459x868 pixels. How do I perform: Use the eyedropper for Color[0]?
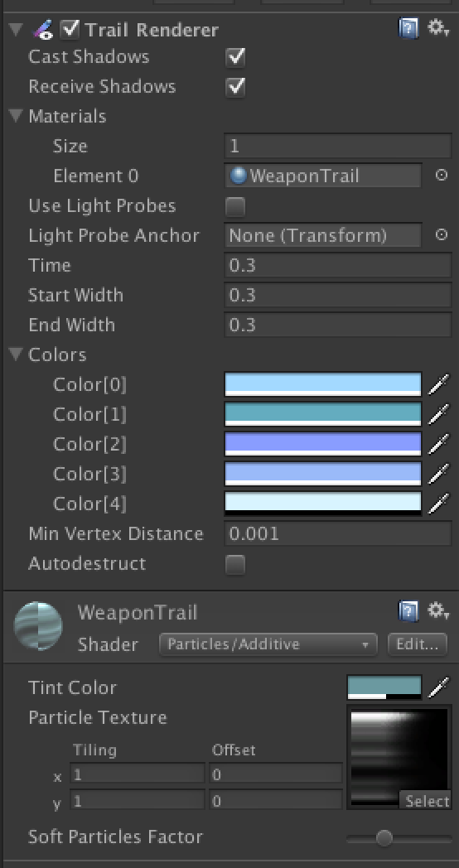[438, 384]
